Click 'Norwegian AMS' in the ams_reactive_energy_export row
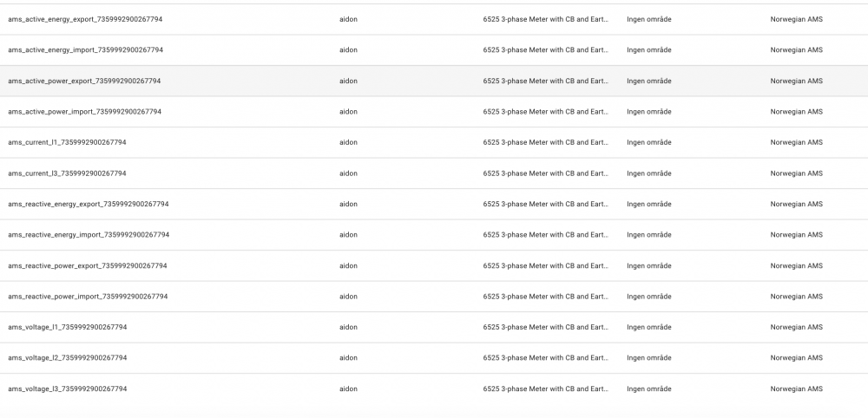Image resolution: width=868 pixels, height=418 pixels. pos(796,204)
